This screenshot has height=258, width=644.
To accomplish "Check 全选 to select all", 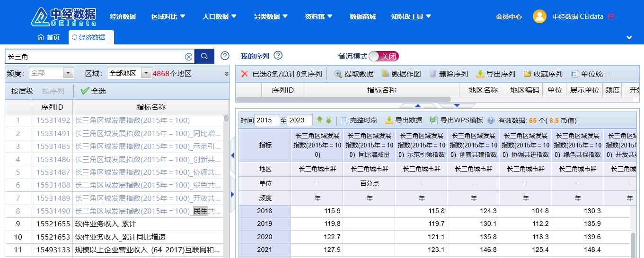I will pos(85,91).
